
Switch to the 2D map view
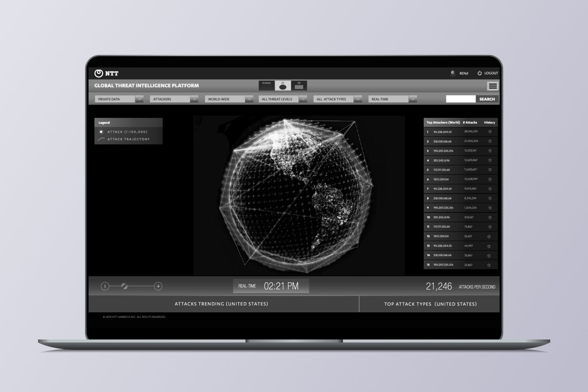(299, 85)
